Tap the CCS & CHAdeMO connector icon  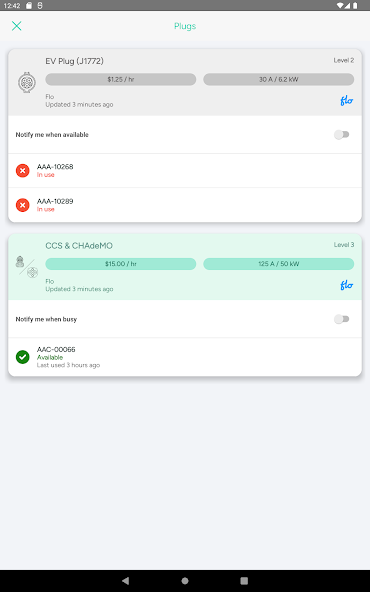tap(27, 267)
